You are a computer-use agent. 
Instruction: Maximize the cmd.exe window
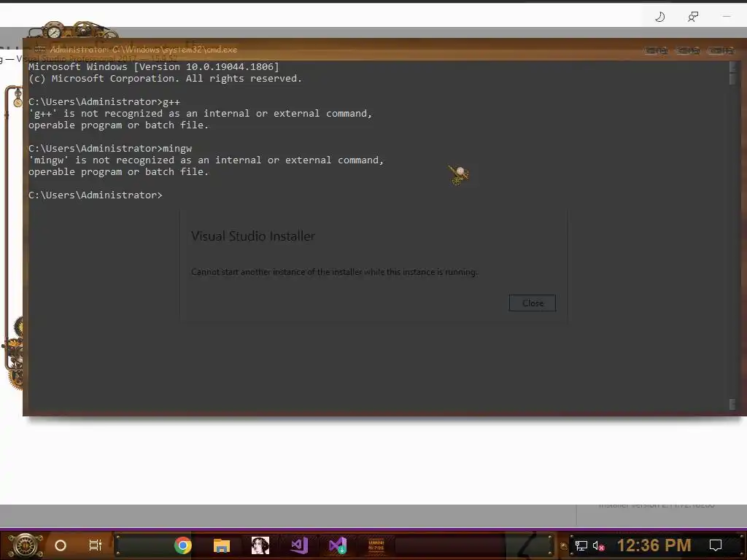pos(689,50)
